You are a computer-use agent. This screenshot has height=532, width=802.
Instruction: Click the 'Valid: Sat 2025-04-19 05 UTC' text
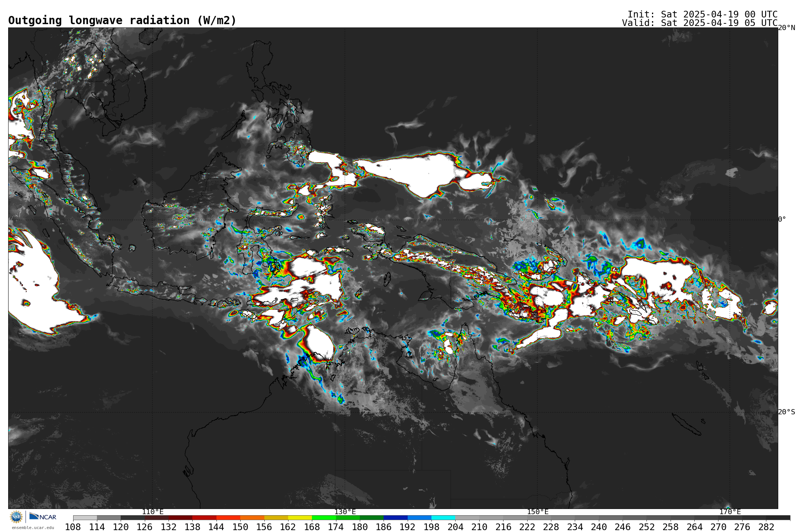[700, 23]
